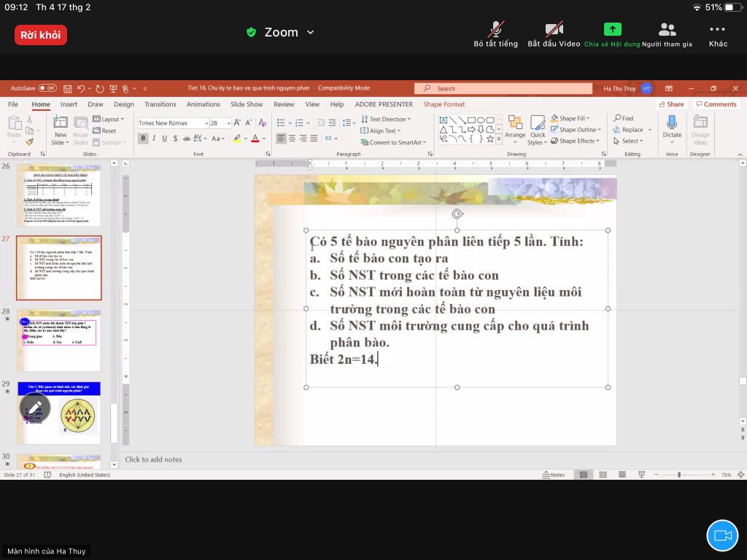
Task: Click the Notes button in status bar
Action: point(554,475)
